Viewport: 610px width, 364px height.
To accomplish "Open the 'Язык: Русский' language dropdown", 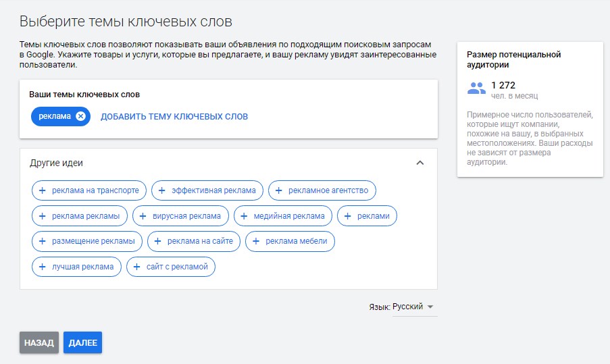I will point(414,307).
